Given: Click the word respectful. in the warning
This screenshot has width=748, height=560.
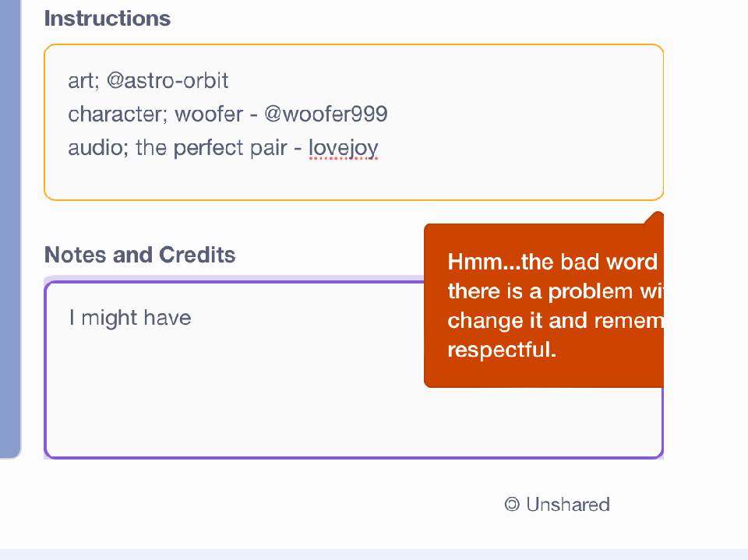Looking at the screenshot, I should [502, 350].
